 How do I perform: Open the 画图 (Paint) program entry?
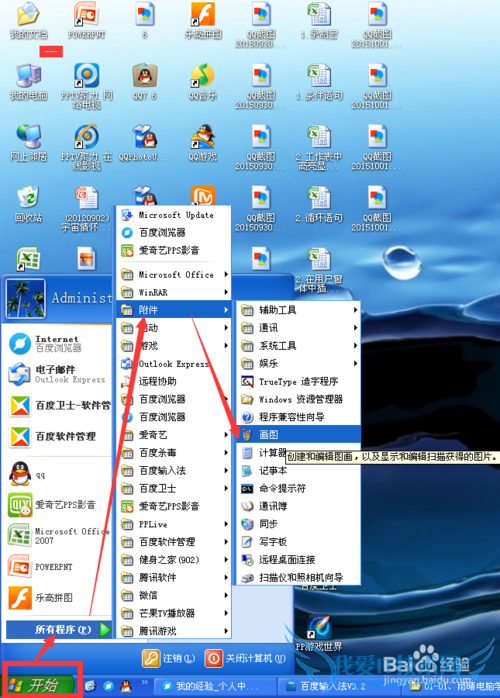click(x=298, y=434)
